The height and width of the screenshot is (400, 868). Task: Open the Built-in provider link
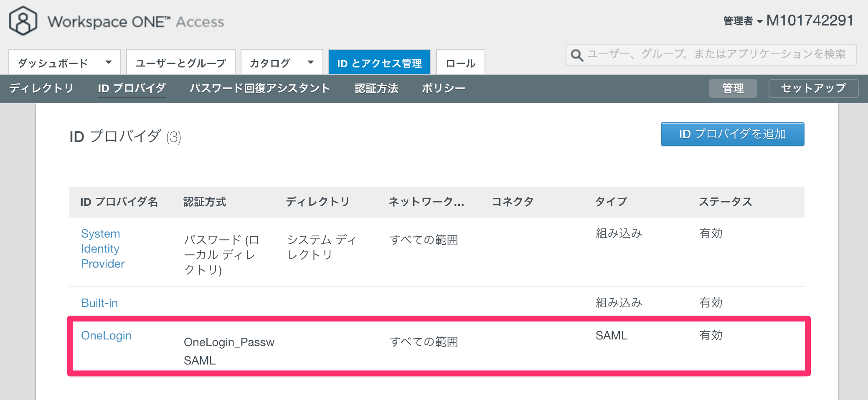(99, 303)
